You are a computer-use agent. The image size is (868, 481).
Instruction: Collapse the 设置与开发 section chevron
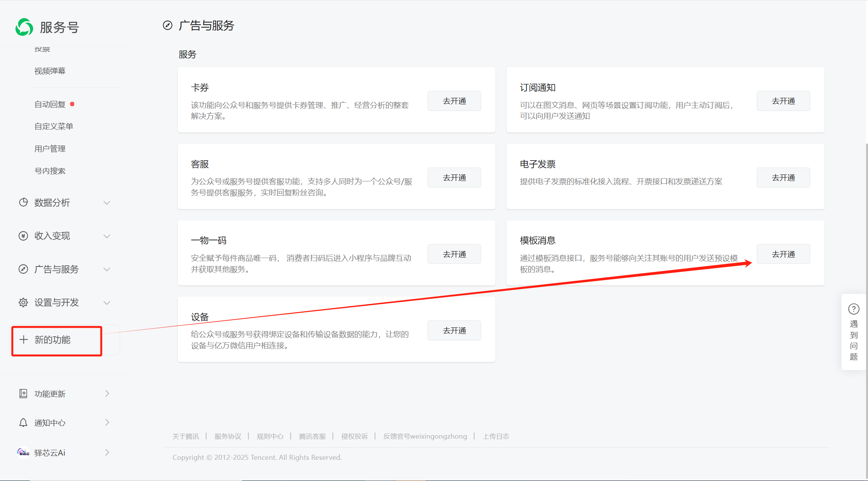107,302
